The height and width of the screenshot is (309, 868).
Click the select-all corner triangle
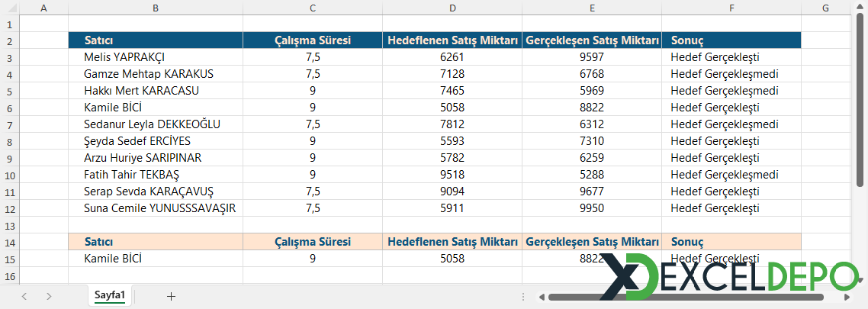point(9,8)
